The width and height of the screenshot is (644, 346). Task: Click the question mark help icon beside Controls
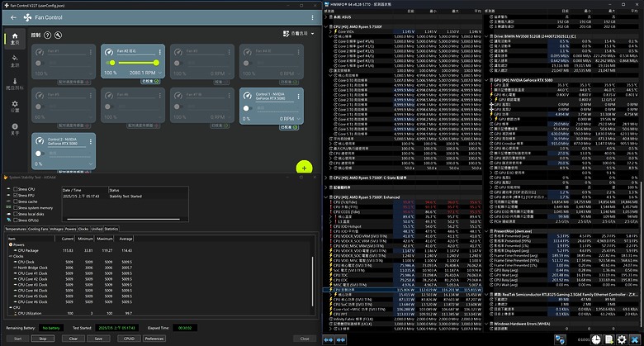pyautogui.click(x=48, y=36)
